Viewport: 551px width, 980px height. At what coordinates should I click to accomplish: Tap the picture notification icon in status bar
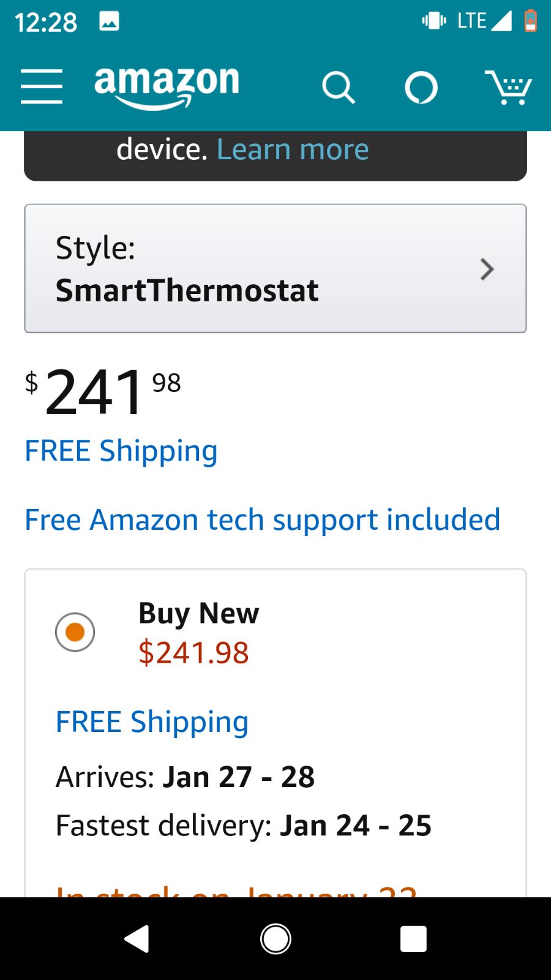(109, 22)
